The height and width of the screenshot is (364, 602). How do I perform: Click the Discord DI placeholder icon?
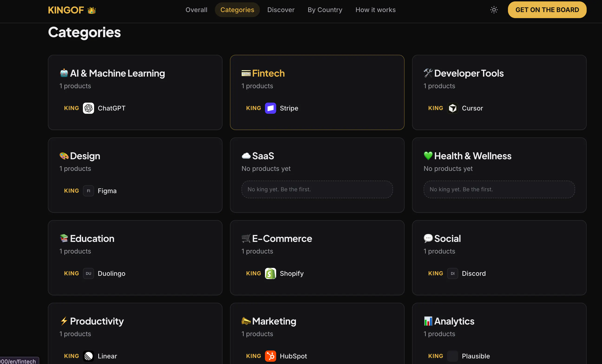click(x=452, y=273)
